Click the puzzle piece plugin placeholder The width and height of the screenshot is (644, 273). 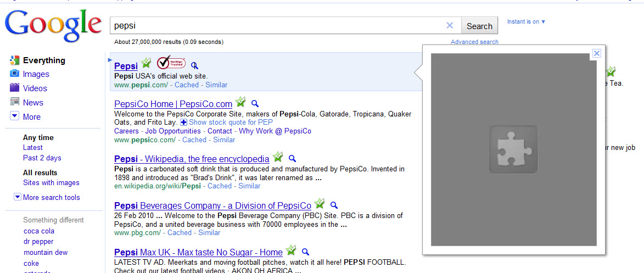pos(513,149)
